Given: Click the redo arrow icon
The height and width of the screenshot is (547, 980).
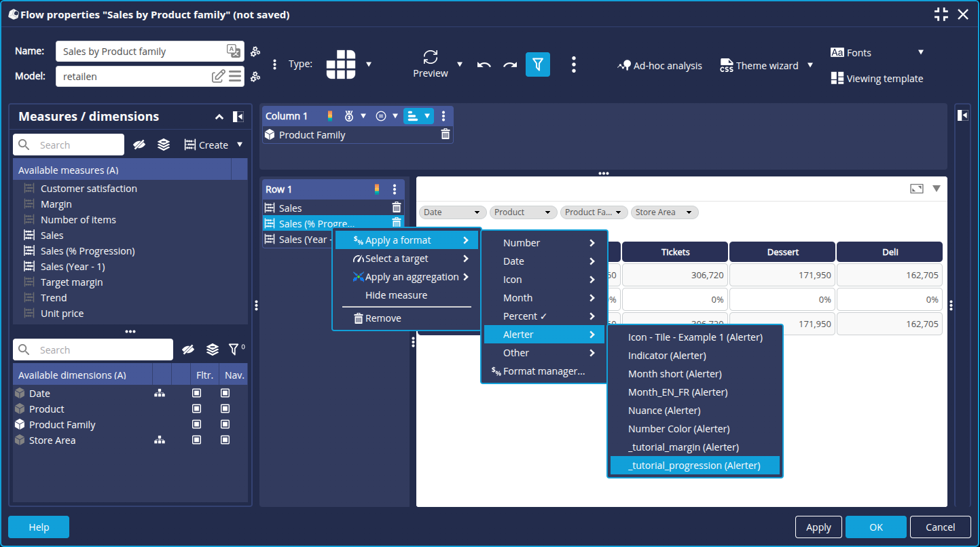Looking at the screenshot, I should 510,65.
